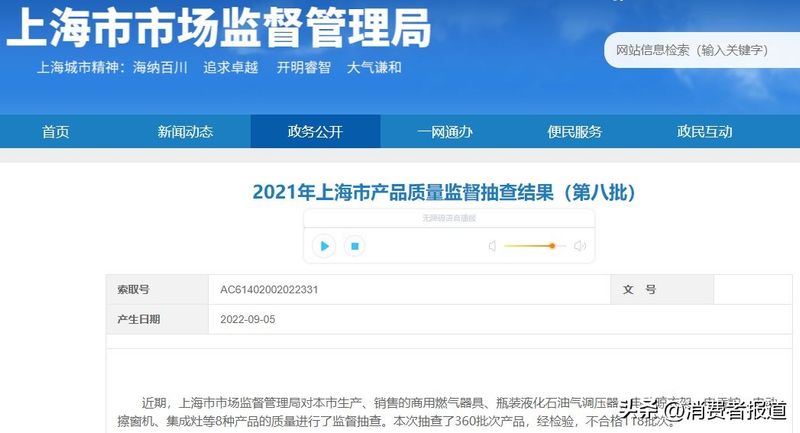
Task: Adjust the audio volume slider
Action: (534, 246)
